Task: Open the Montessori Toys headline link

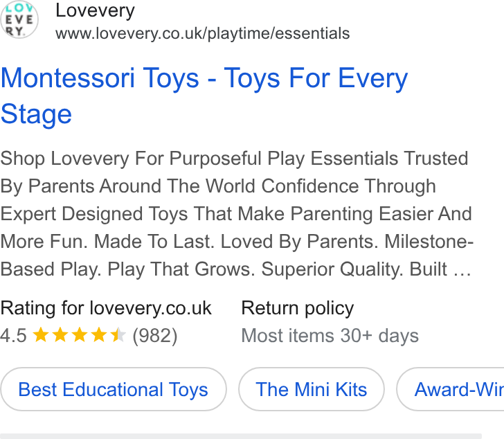Action: (204, 96)
